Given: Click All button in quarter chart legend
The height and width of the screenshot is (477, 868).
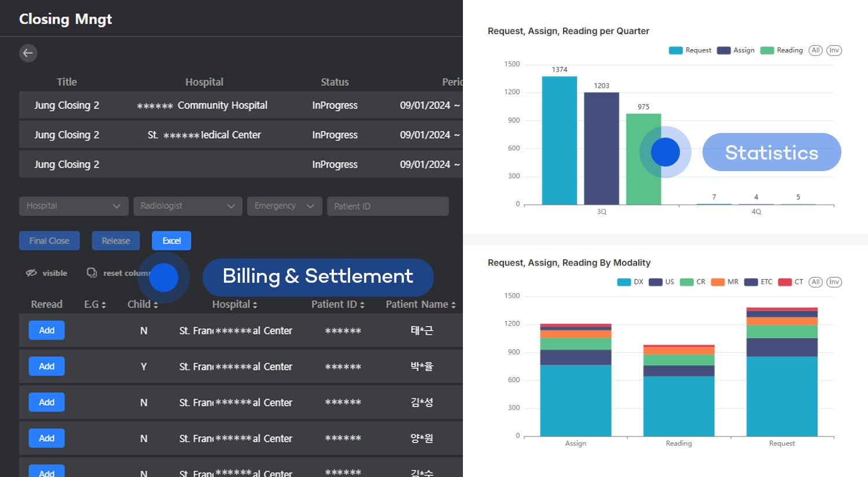Looking at the screenshot, I should pos(815,50).
